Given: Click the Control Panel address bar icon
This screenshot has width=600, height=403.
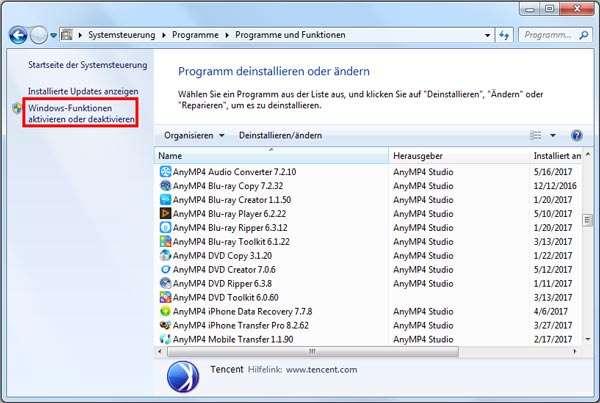Looking at the screenshot, I should point(67,35).
